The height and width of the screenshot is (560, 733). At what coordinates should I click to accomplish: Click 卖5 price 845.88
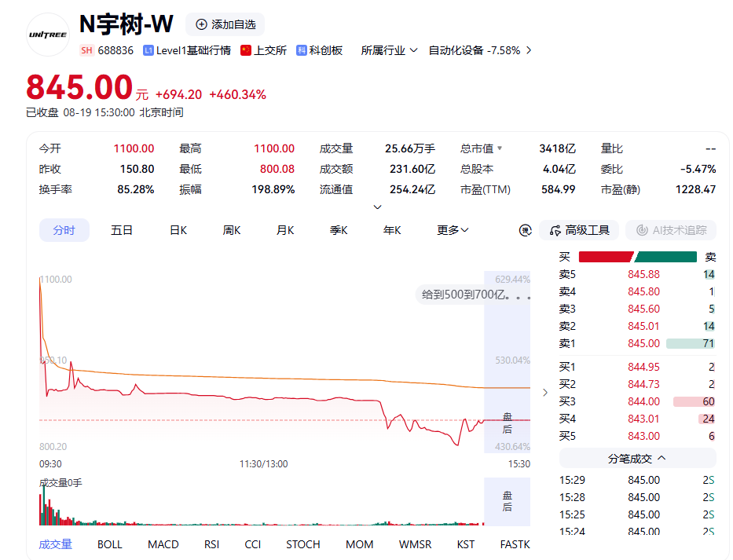[643, 274]
